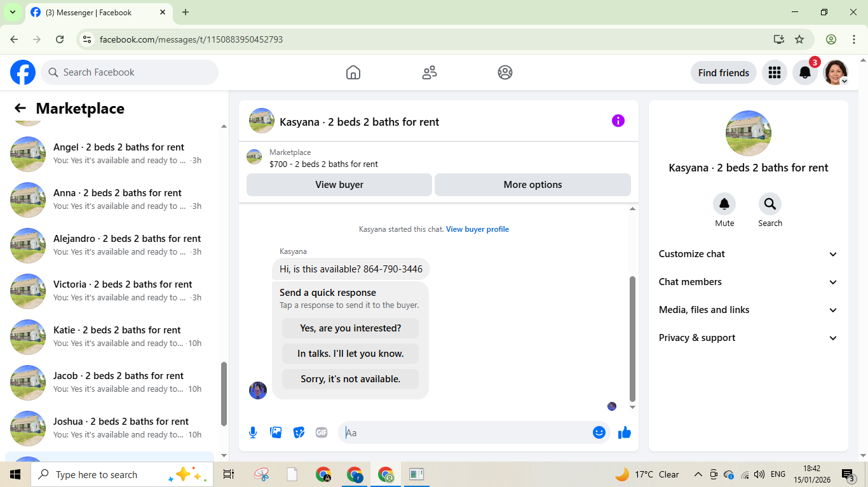Open the purple conversation information icon
This screenshot has height=487, width=868.
tap(618, 121)
